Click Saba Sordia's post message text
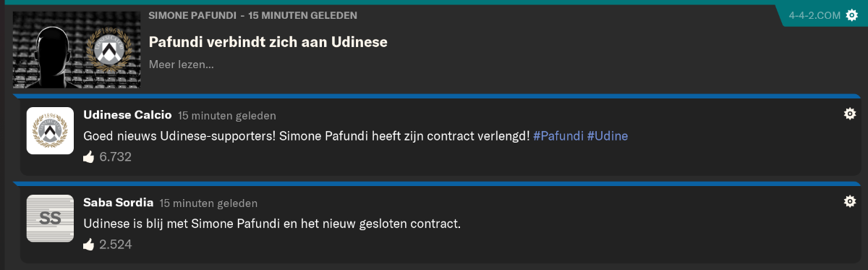 [272, 223]
